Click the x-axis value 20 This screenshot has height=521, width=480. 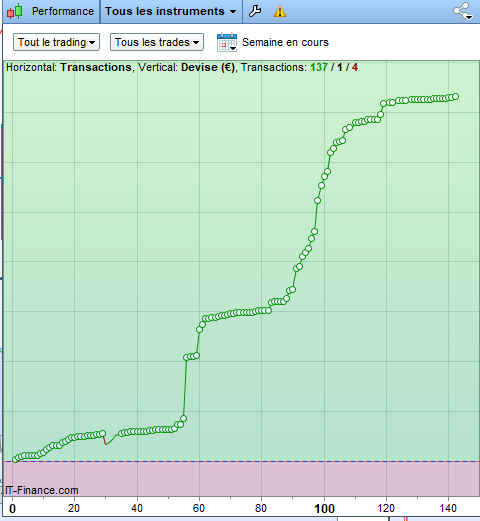click(x=74, y=509)
